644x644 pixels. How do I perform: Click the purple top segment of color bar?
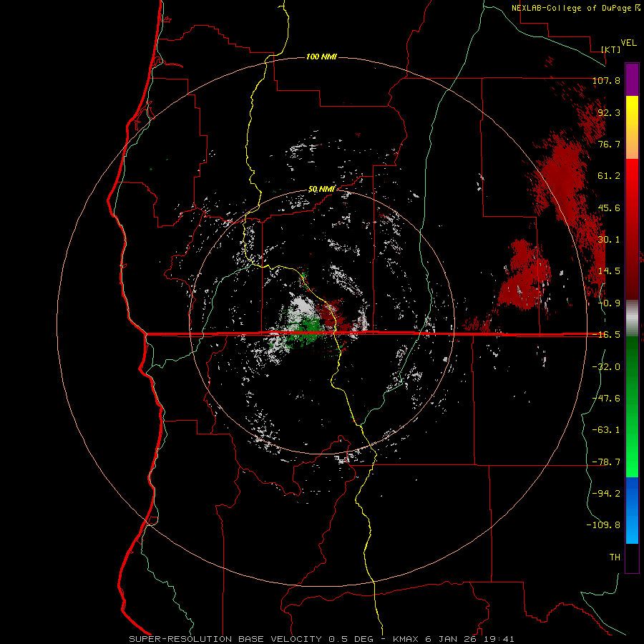(632, 79)
